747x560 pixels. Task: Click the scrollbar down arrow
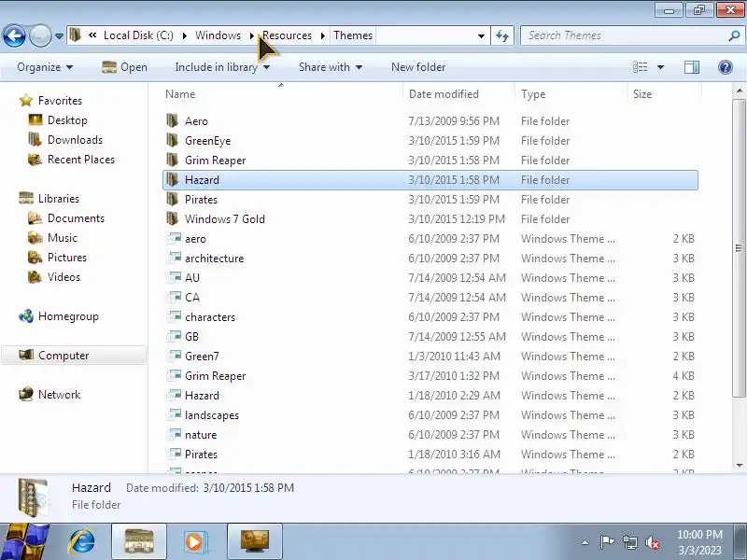739,465
